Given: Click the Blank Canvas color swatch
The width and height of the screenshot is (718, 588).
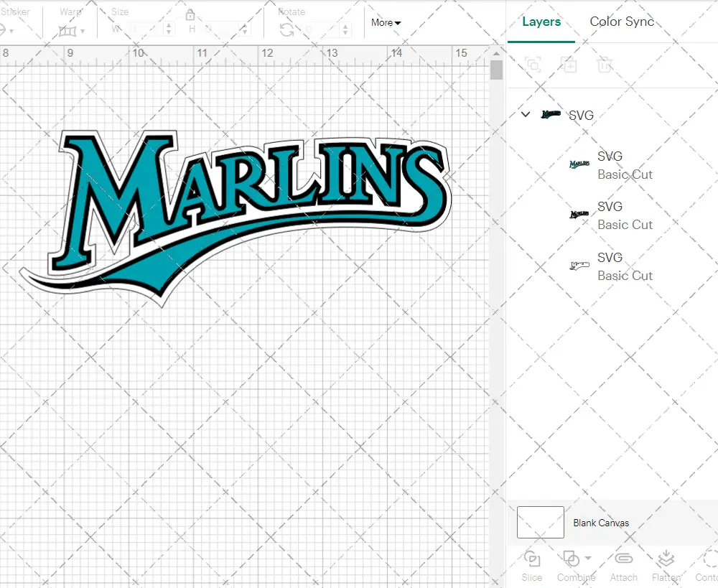Looking at the screenshot, I should pos(540,522).
